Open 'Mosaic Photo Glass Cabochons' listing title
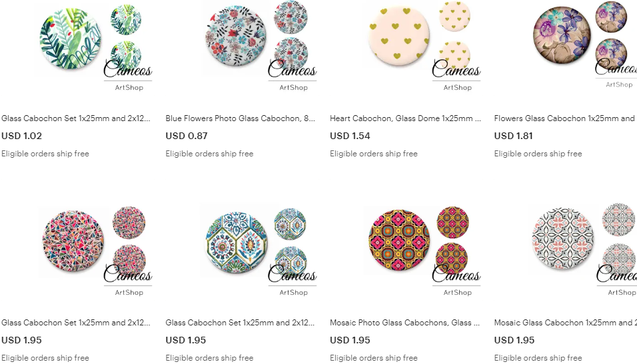The image size is (637, 364). pyautogui.click(x=404, y=323)
